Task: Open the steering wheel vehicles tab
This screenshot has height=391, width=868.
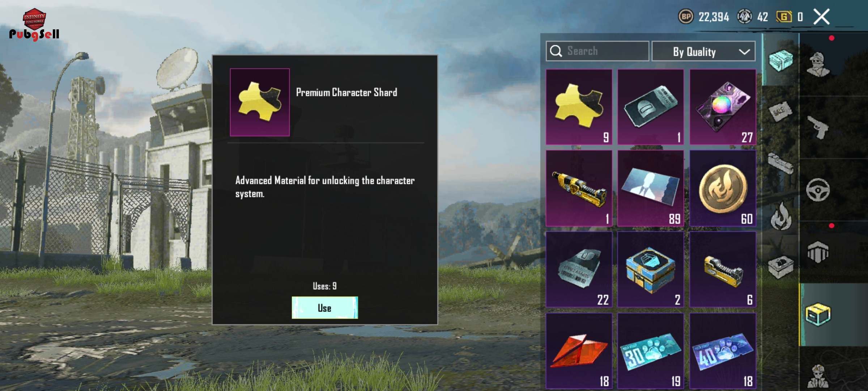Action: point(818,190)
